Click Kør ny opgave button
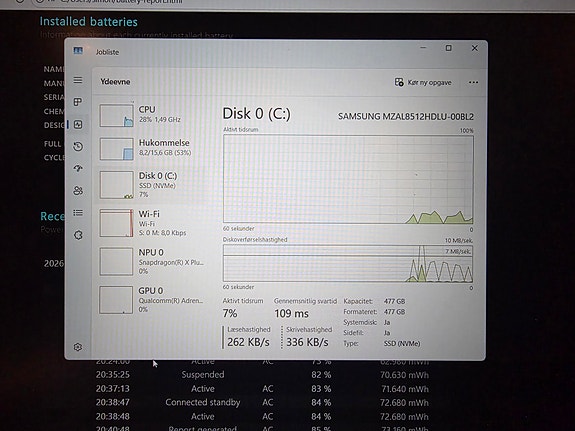The image size is (575, 431). coord(423,83)
